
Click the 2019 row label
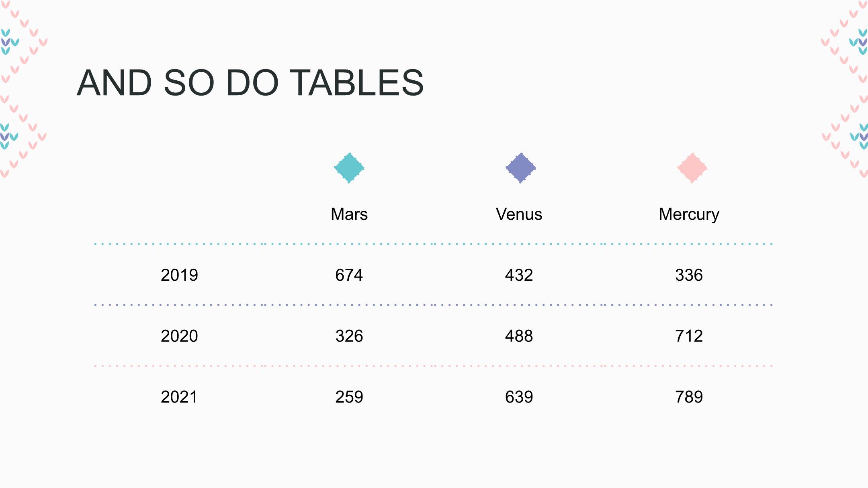pos(179,275)
